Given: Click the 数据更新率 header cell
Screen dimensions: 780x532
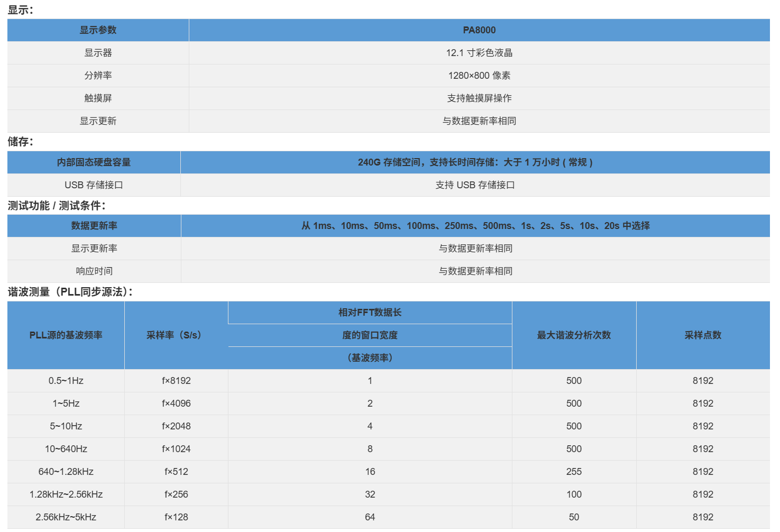Looking at the screenshot, I should pos(94,226).
